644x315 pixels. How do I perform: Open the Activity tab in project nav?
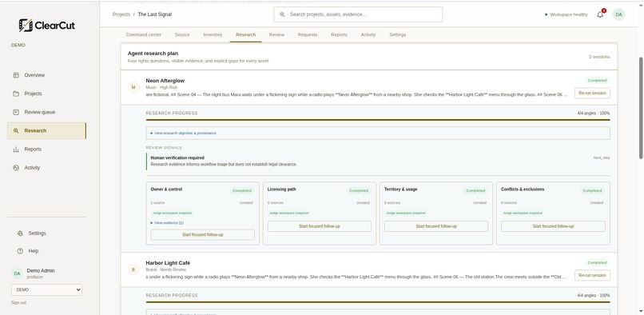coord(368,34)
